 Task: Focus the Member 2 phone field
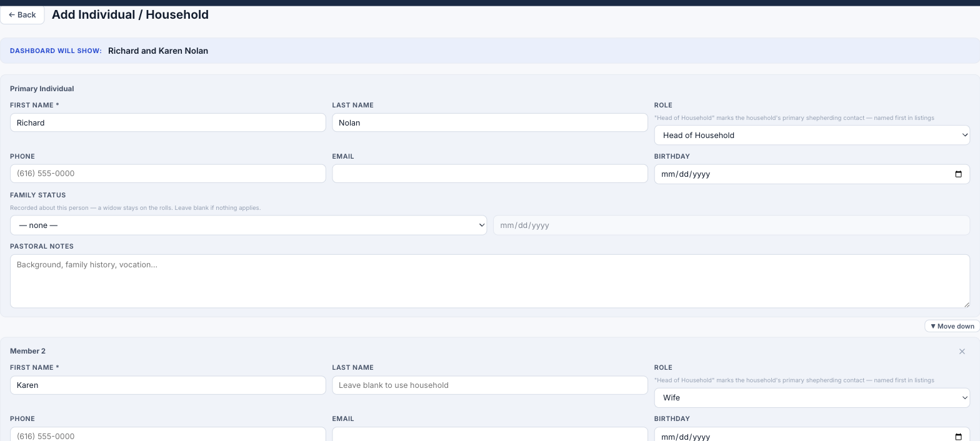(168, 434)
